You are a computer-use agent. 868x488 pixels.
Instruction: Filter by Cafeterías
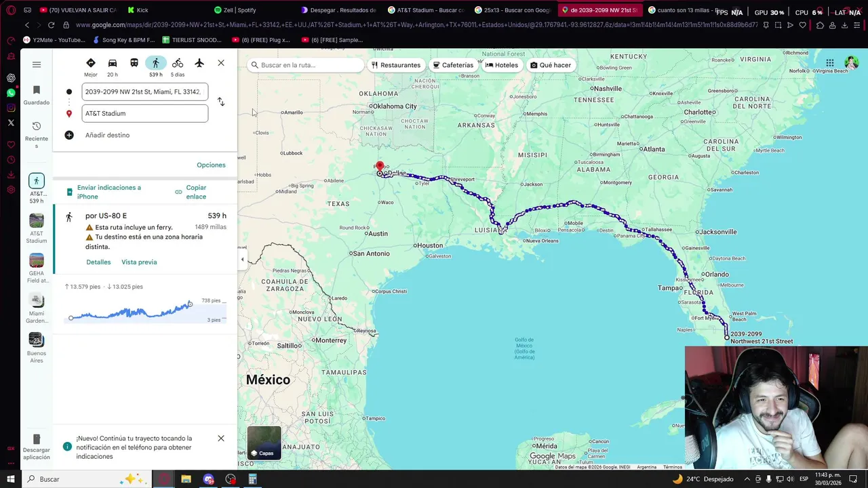click(454, 65)
